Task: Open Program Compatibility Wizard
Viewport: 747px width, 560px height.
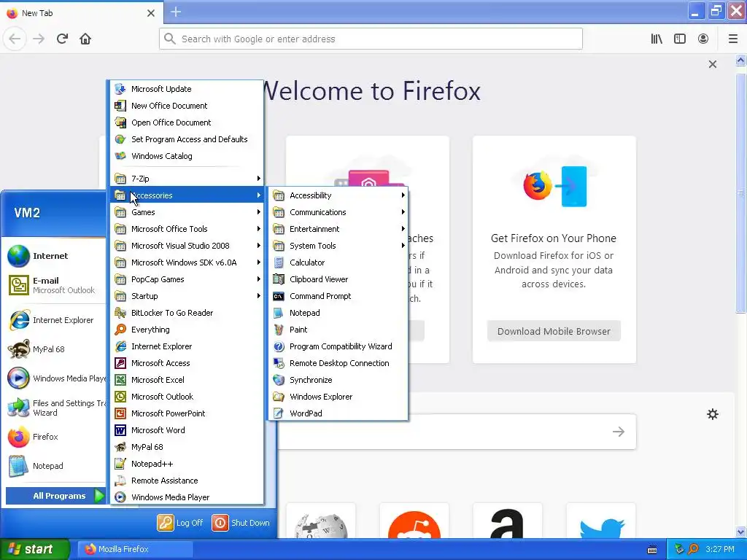Action: [338, 346]
